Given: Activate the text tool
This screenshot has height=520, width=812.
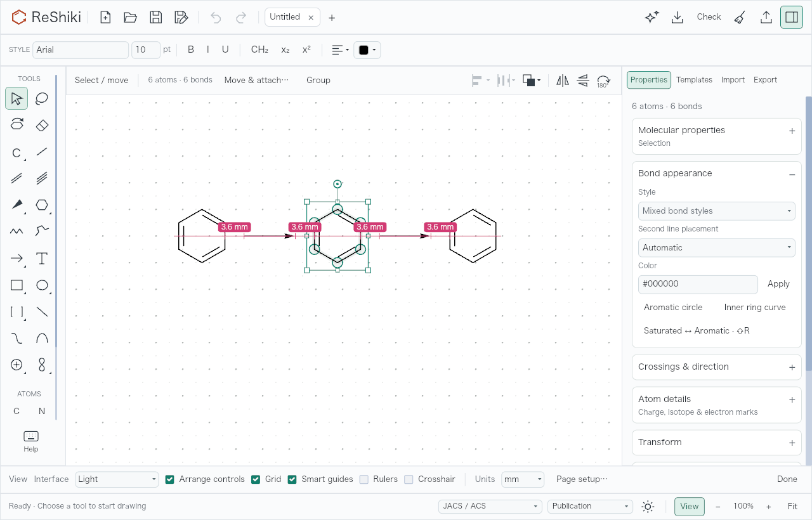Looking at the screenshot, I should tap(42, 258).
